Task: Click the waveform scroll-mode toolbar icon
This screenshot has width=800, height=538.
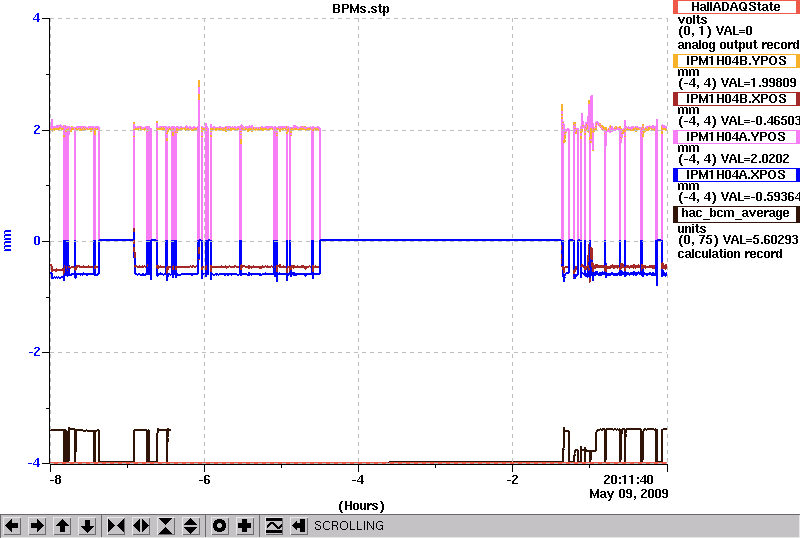Action: (274, 526)
